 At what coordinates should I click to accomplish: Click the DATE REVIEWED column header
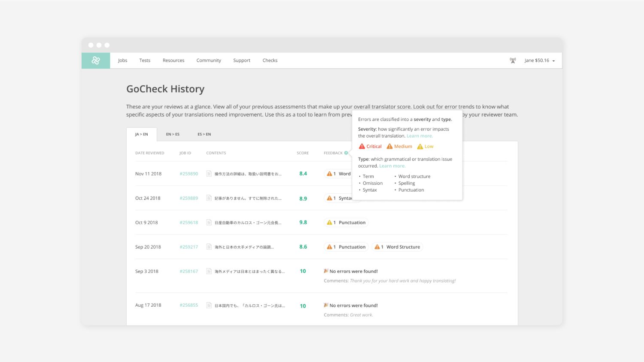click(x=150, y=153)
